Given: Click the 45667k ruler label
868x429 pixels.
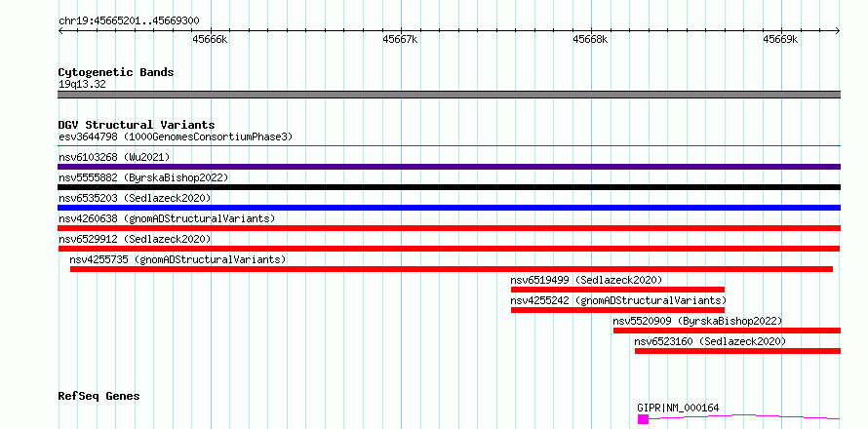Looking at the screenshot, I should (400, 39).
